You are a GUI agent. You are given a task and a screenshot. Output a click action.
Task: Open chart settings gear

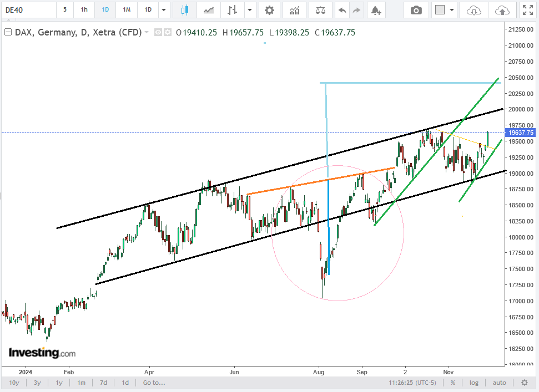pyautogui.click(x=269, y=10)
